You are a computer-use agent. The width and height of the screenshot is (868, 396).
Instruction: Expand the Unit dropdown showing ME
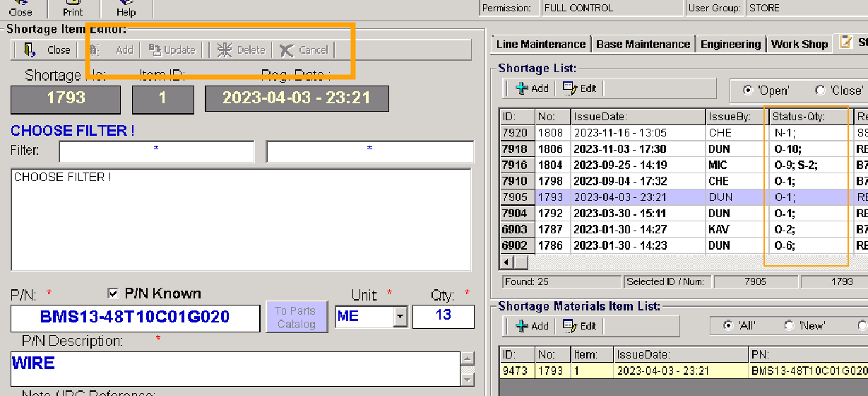400,317
